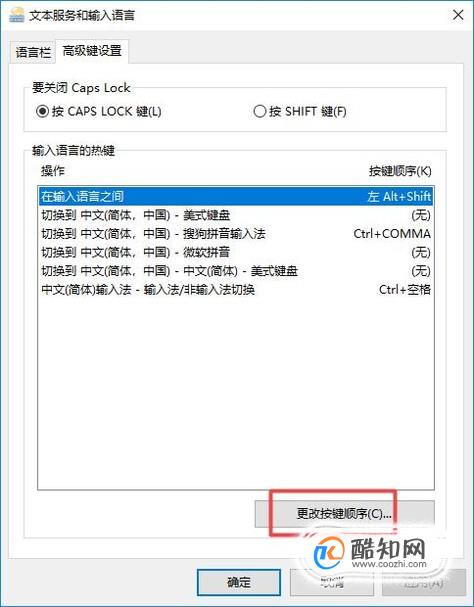Click the dialog title bar icon

17,15
